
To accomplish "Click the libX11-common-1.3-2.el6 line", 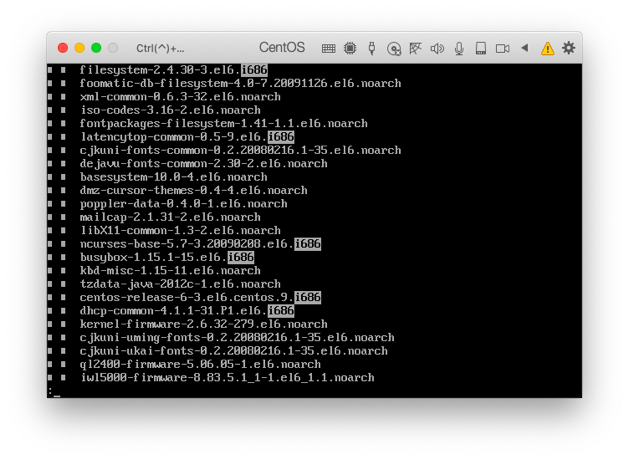I will click(181, 230).
